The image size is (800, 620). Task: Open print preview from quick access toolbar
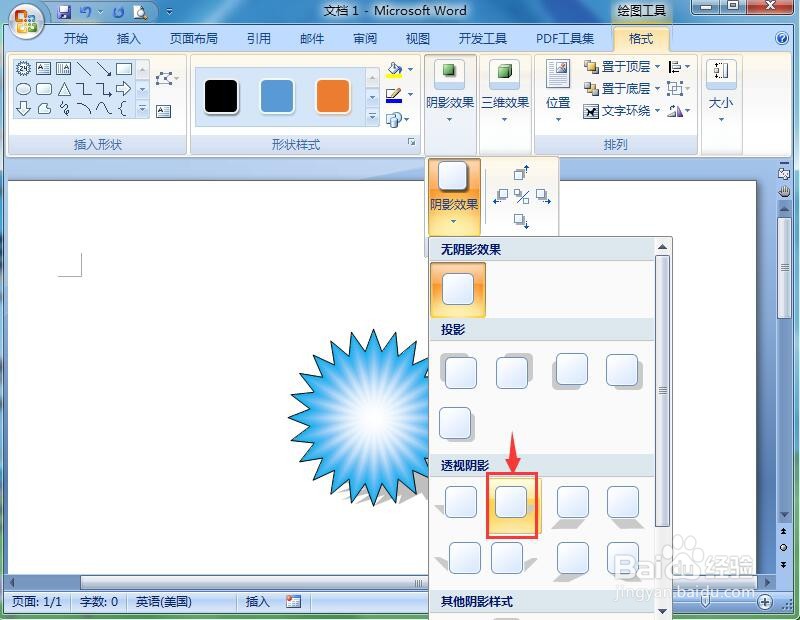140,12
